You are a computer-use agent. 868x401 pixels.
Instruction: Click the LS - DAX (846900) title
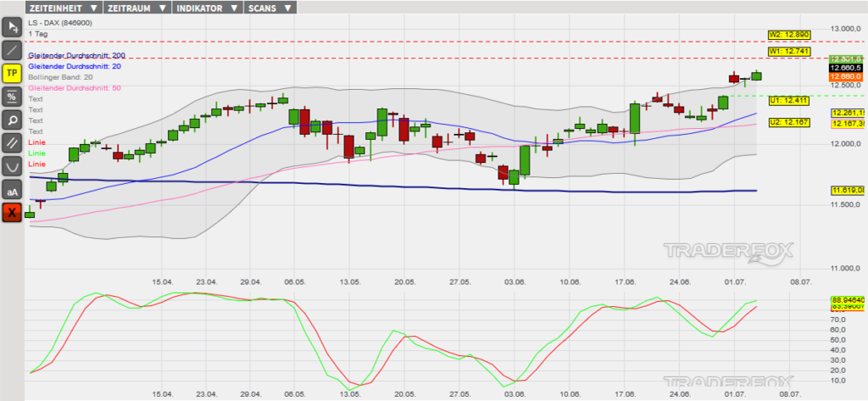tap(60, 23)
